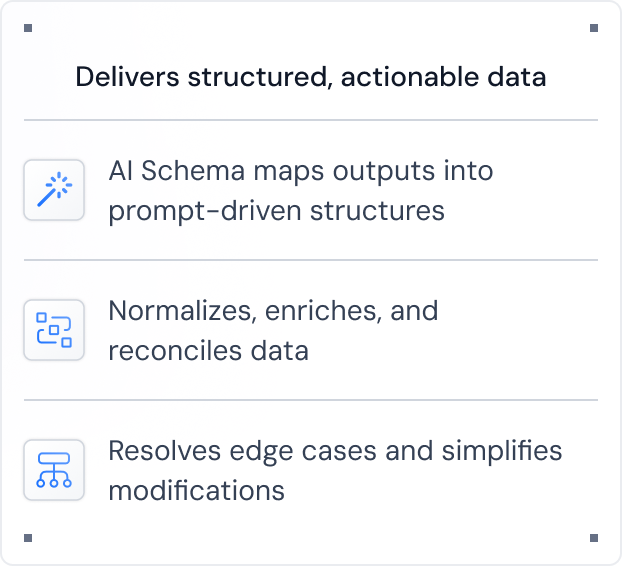Click the divider above Resolves edge cases
Screen dimensions: 622x566
coord(311,400)
